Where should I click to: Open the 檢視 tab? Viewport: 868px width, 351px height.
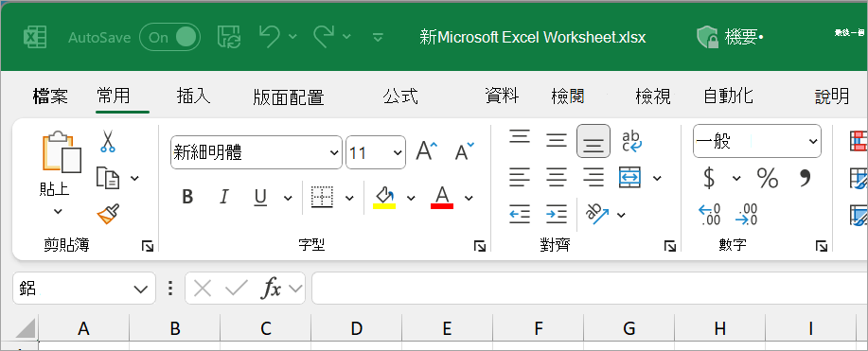(x=653, y=97)
